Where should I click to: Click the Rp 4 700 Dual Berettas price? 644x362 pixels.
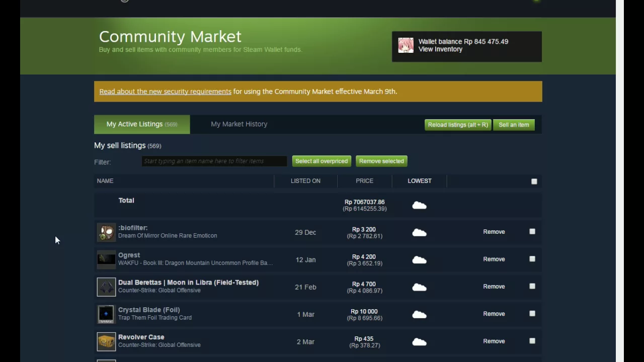364,284
